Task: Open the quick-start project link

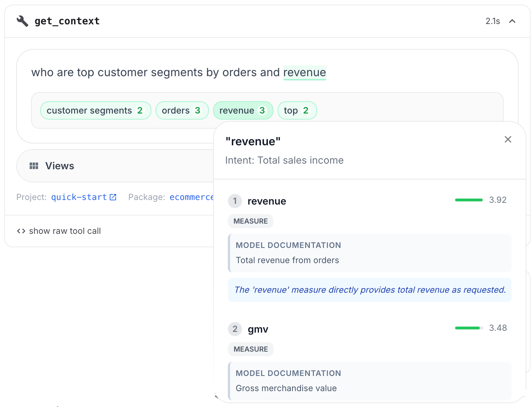Action: pos(78,197)
